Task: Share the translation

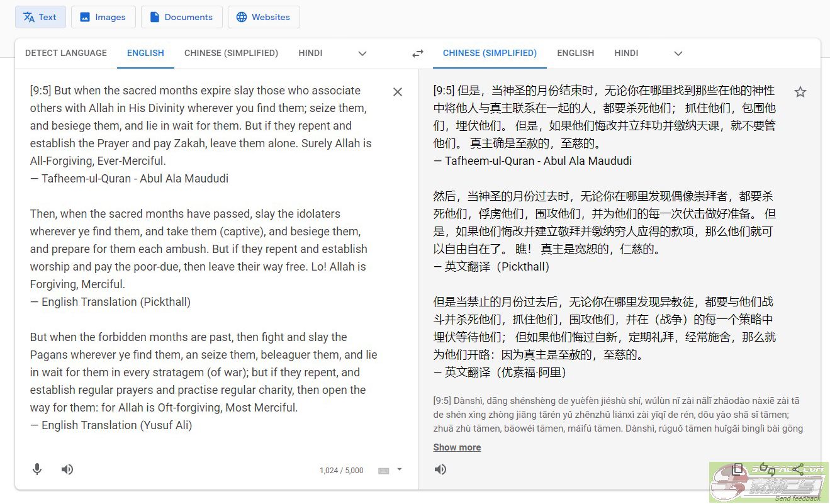Action: [x=798, y=469]
